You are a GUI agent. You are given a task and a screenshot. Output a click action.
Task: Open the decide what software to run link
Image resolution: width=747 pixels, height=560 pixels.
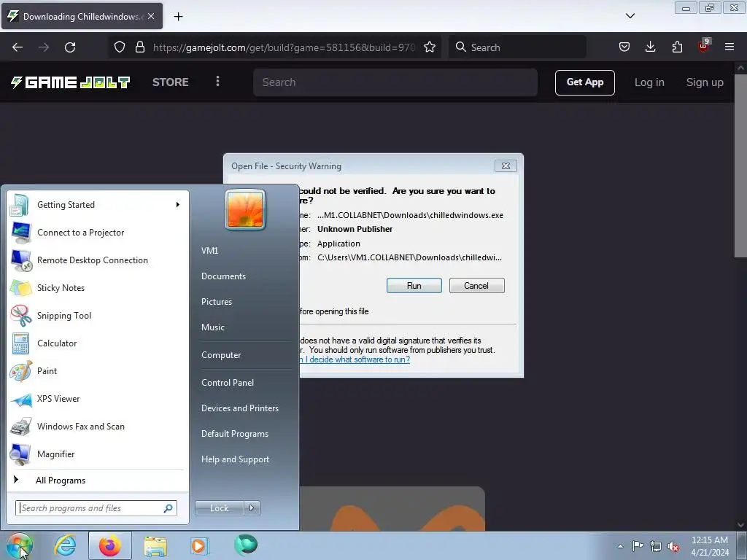coord(355,359)
